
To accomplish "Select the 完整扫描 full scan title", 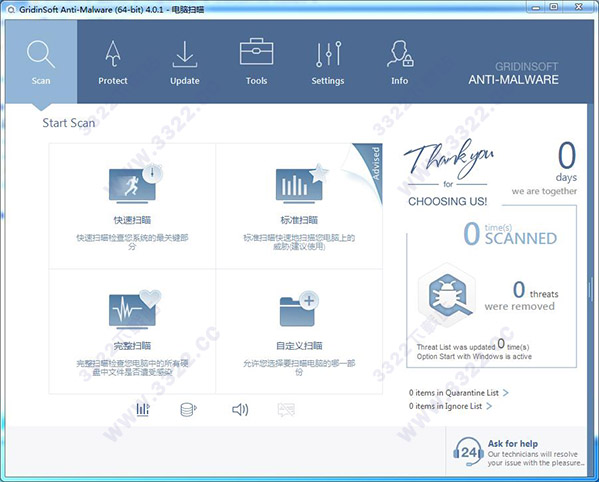I will tap(132, 346).
